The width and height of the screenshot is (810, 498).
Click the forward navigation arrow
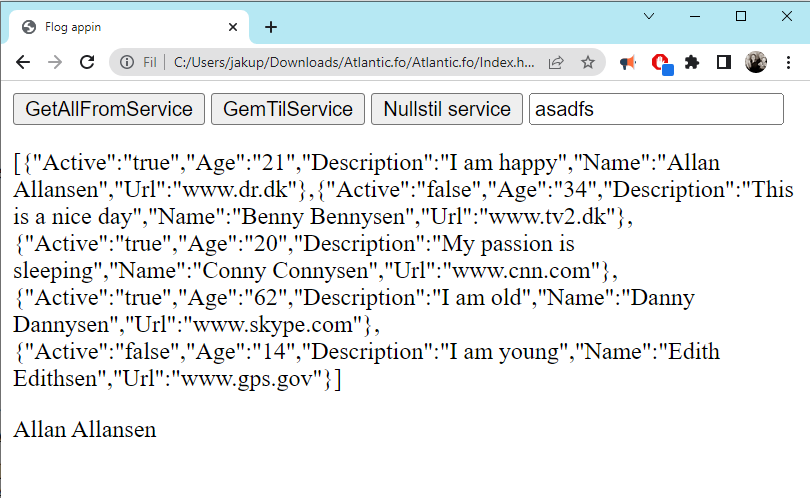tap(55, 63)
